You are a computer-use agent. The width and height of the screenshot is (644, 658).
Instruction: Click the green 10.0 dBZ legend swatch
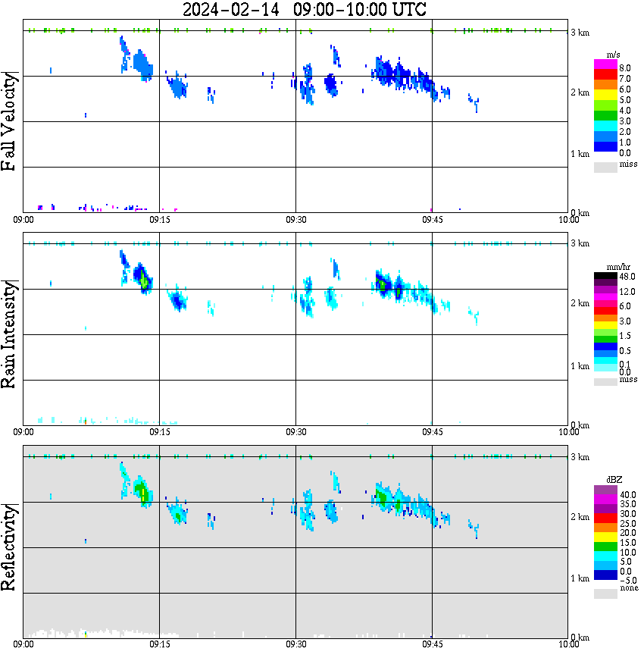(x=605, y=547)
